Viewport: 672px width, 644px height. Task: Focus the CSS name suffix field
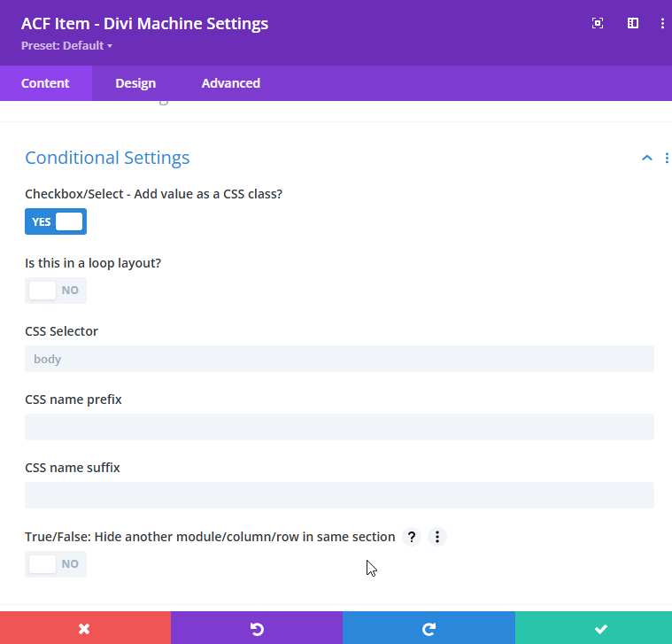[339, 495]
